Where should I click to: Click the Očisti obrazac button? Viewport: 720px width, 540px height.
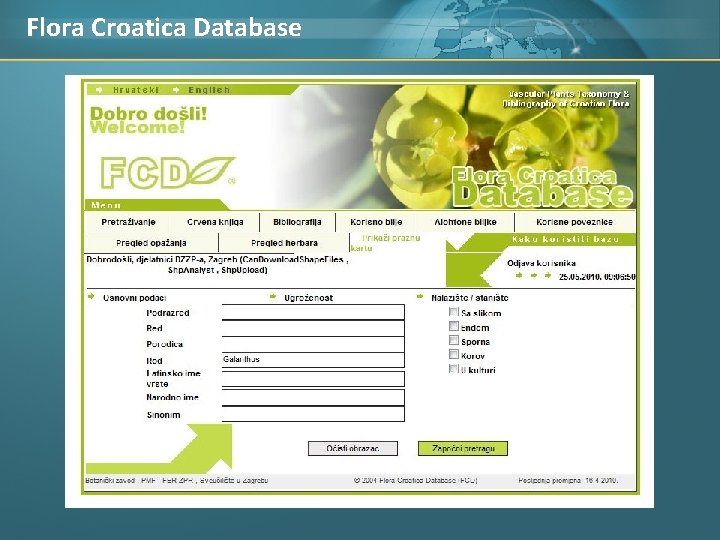tap(353, 449)
